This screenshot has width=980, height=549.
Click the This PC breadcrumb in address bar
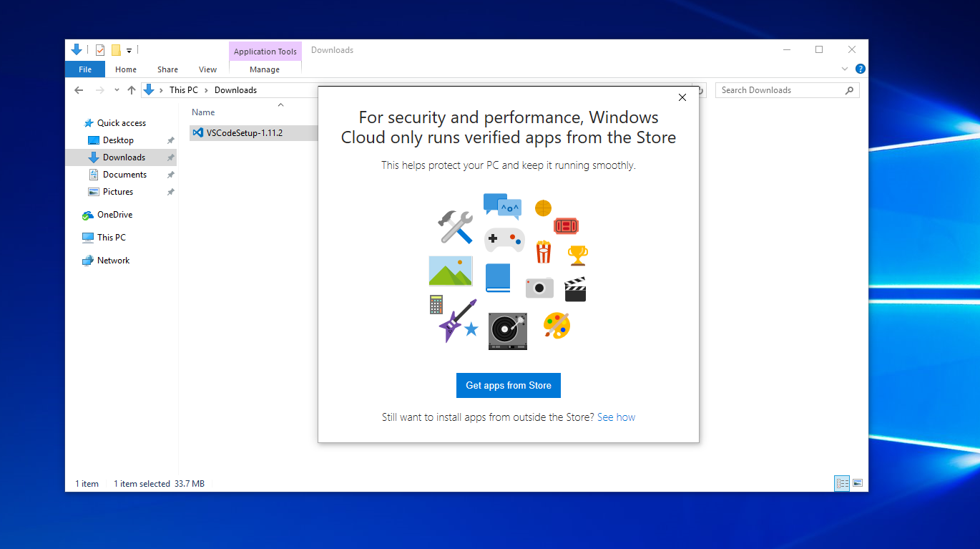click(183, 90)
